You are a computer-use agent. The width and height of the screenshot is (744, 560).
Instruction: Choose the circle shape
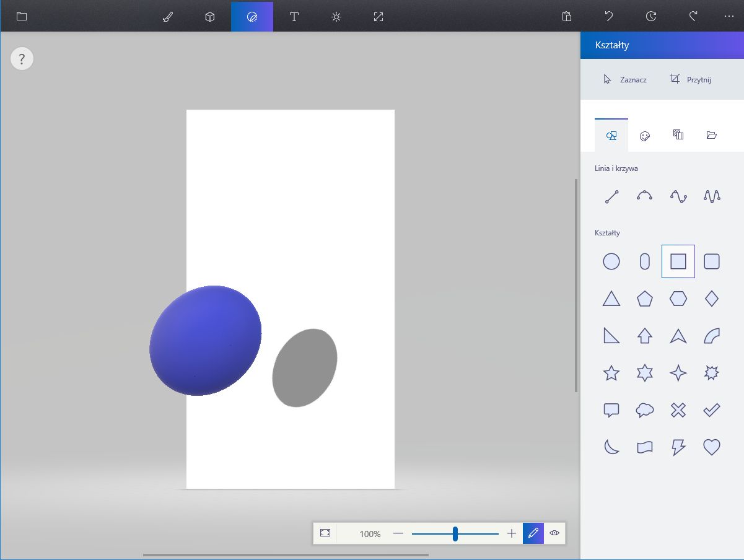point(611,261)
